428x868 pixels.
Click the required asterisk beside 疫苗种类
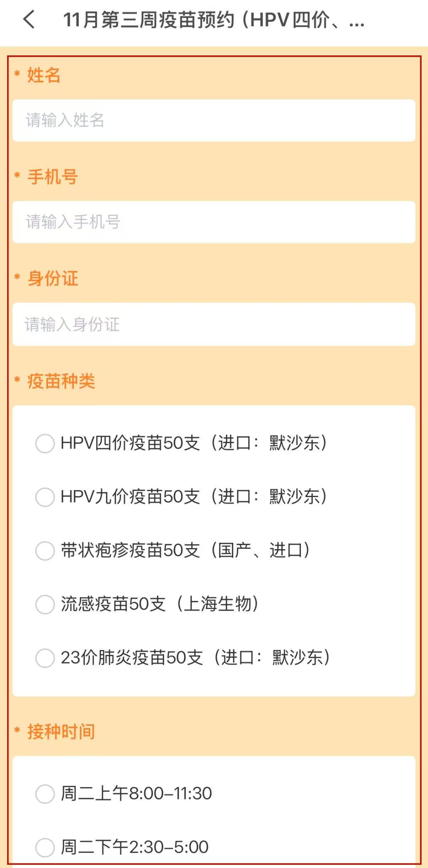click(17, 380)
